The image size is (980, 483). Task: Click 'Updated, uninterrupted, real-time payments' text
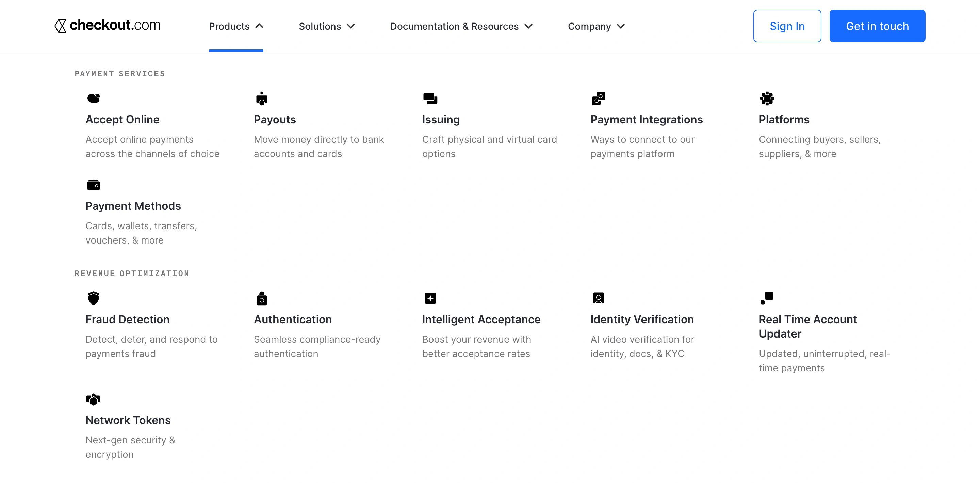(824, 361)
